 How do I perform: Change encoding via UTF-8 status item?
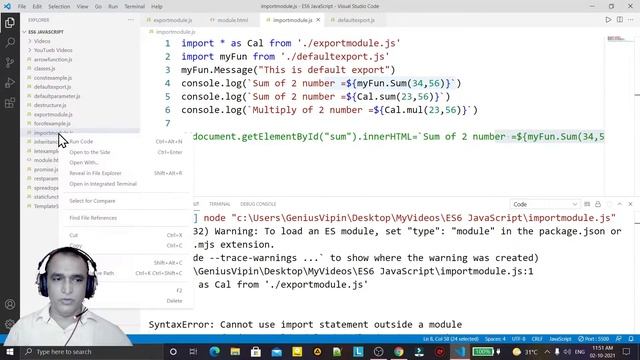coord(518,339)
